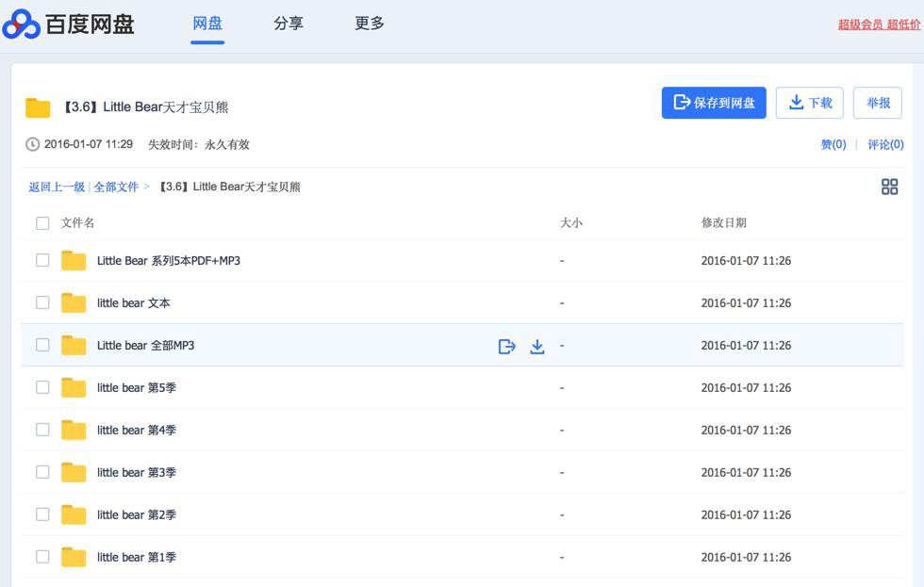The image size is (924, 587).
Task: Open the 超级会员 超低价 link
Action: 879,24
